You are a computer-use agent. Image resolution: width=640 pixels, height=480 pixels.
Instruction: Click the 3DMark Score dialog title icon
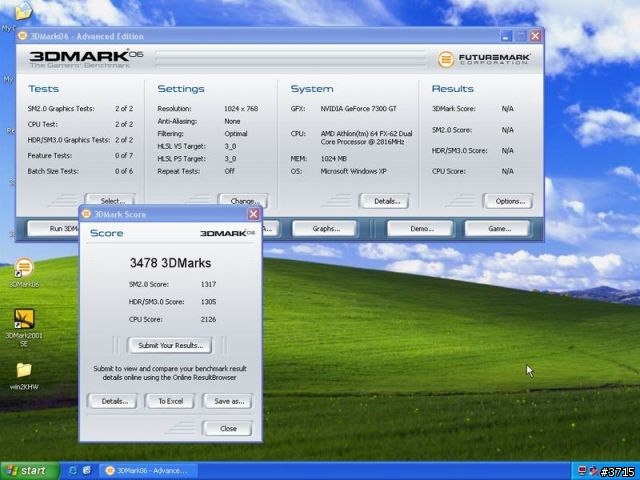pos(86,214)
